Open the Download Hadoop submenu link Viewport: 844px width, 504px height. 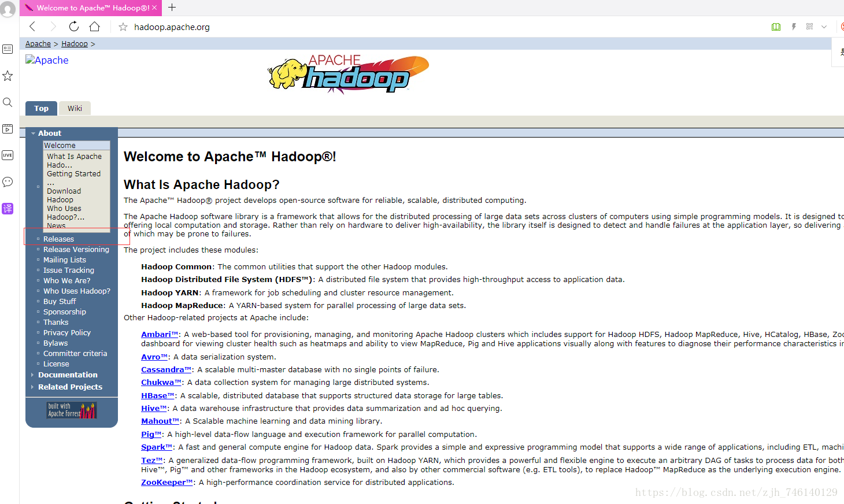point(64,195)
